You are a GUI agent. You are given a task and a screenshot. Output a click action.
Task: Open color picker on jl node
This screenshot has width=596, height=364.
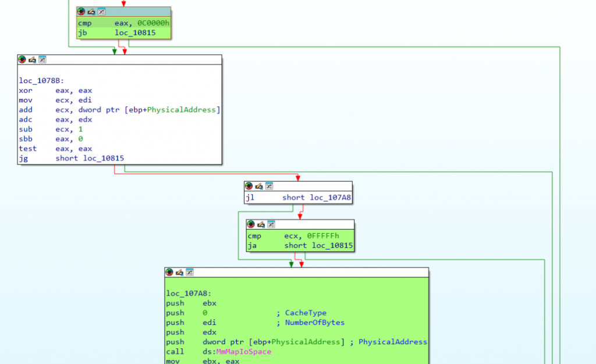(x=249, y=185)
